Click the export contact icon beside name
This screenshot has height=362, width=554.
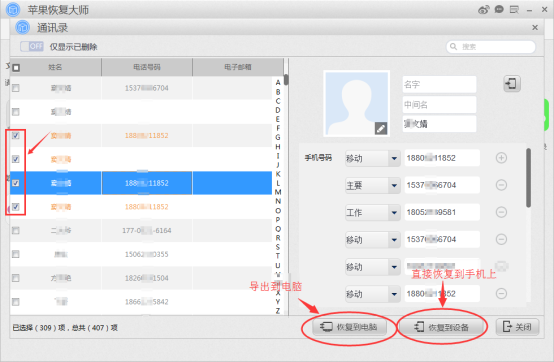(512, 84)
